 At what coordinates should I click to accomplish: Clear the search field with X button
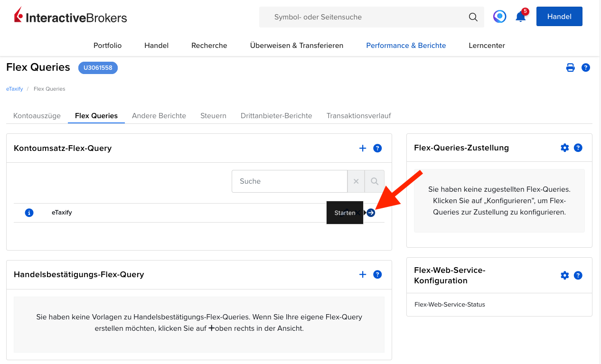point(356,181)
